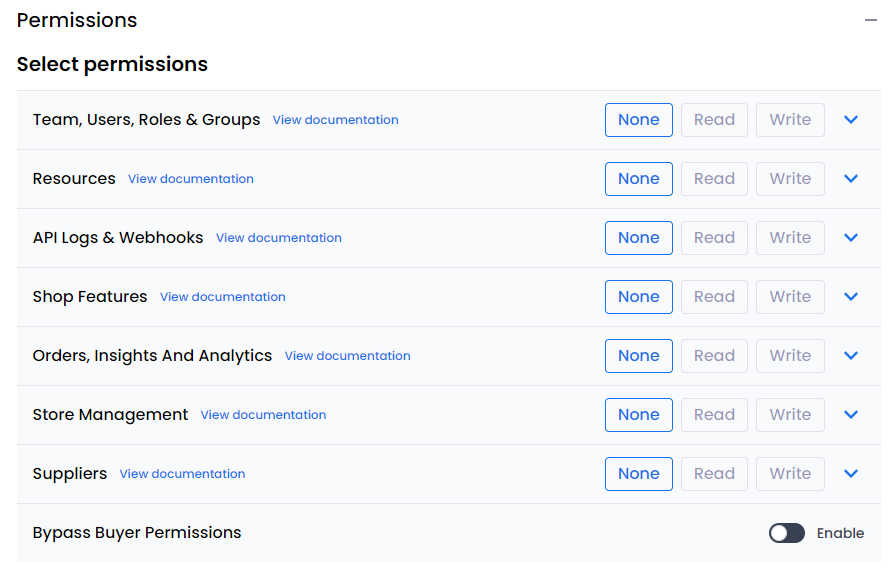Set Suppliers permission to Write
This screenshot has width=895, height=572.
pos(790,474)
